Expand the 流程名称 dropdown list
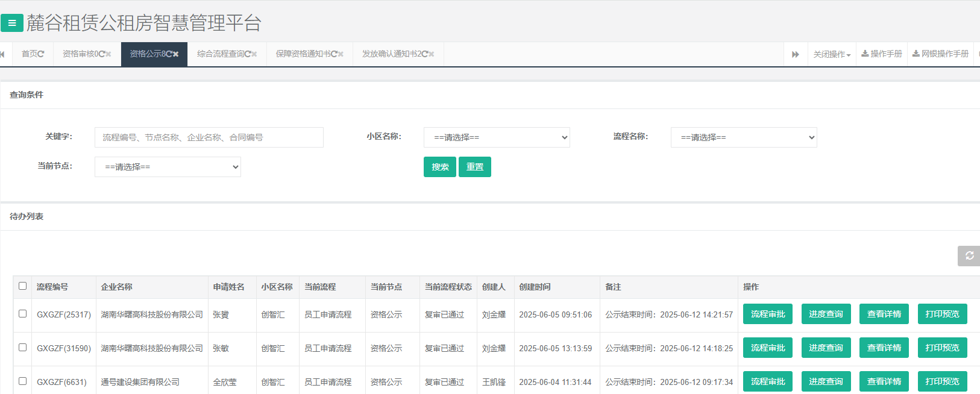 pos(743,137)
